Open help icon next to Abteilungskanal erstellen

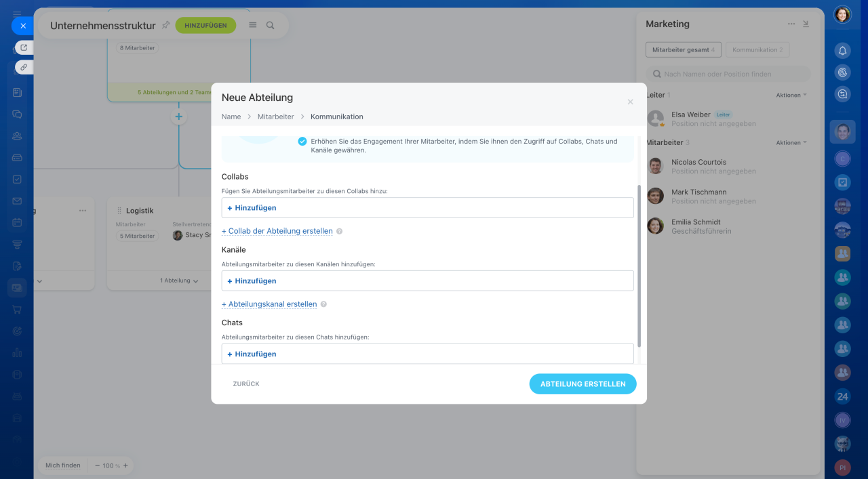click(x=323, y=304)
